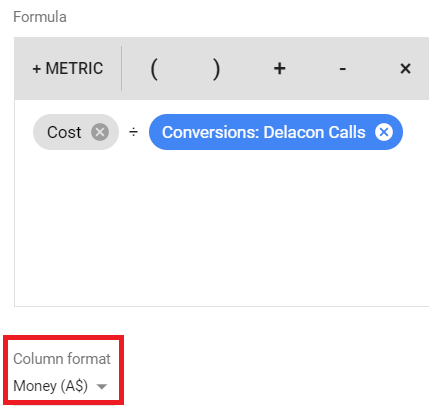Add the minus operator to formula
Screen dimensions: 429x409
click(x=342, y=69)
